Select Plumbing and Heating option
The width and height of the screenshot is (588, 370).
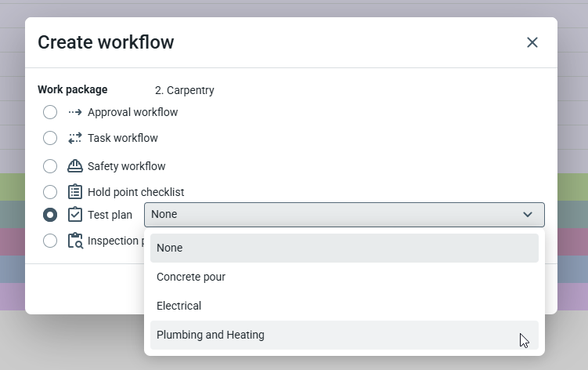[211, 335]
